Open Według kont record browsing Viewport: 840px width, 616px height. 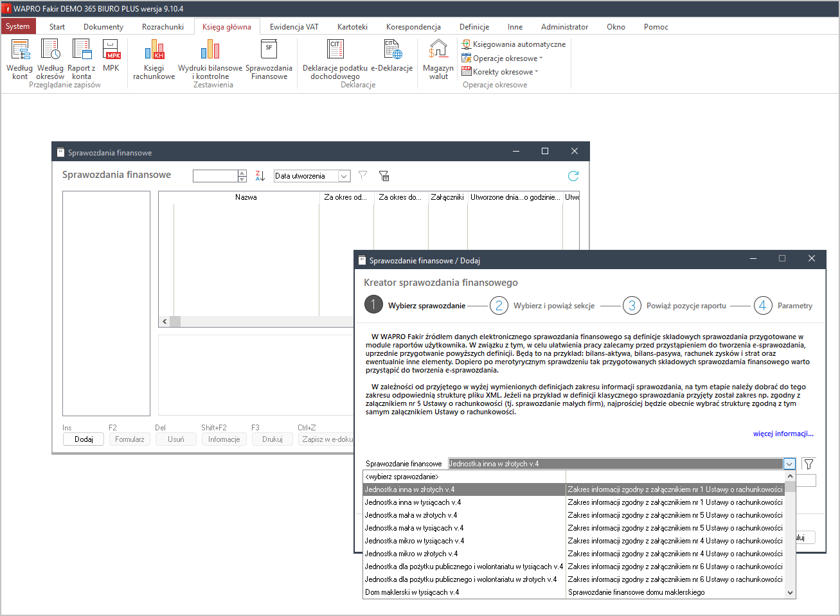tap(20, 59)
